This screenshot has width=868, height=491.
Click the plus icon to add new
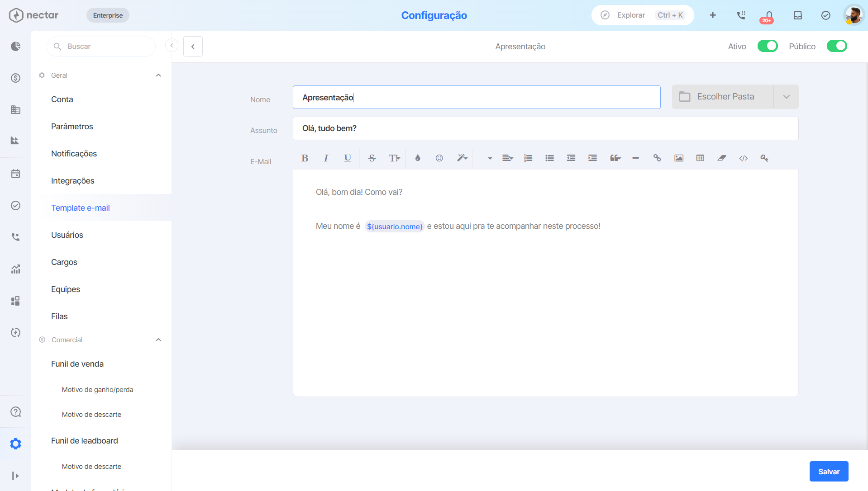coord(713,15)
